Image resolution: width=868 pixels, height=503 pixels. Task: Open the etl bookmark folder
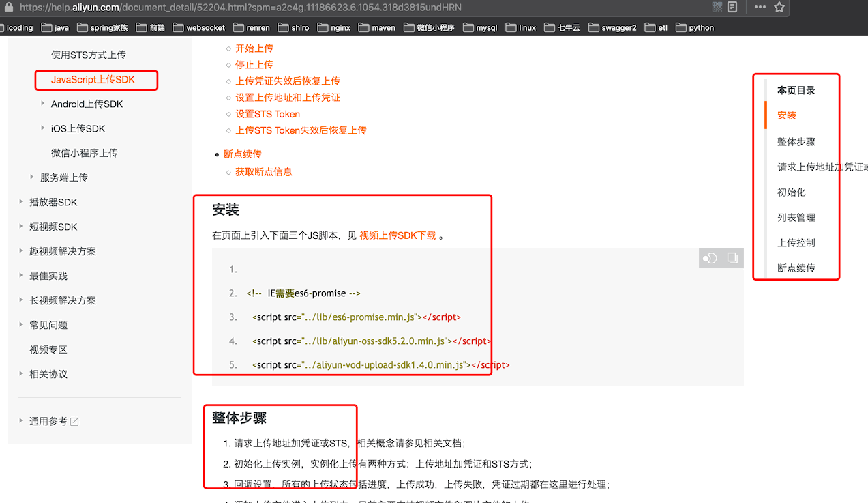[656, 28]
